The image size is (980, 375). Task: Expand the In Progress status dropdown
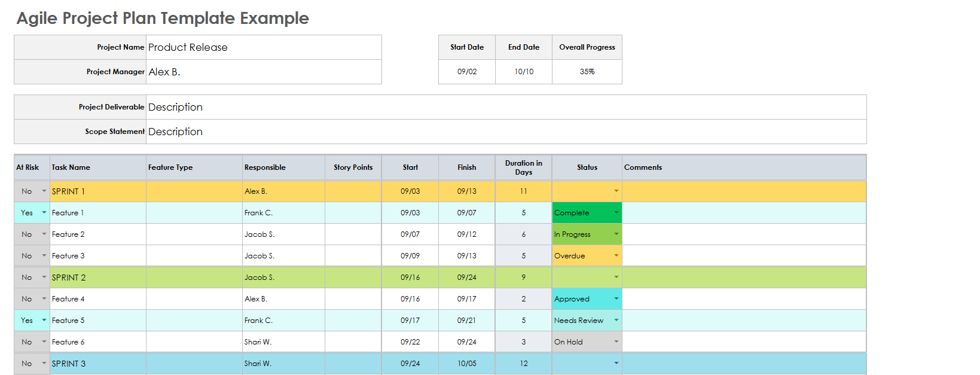[616, 234]
